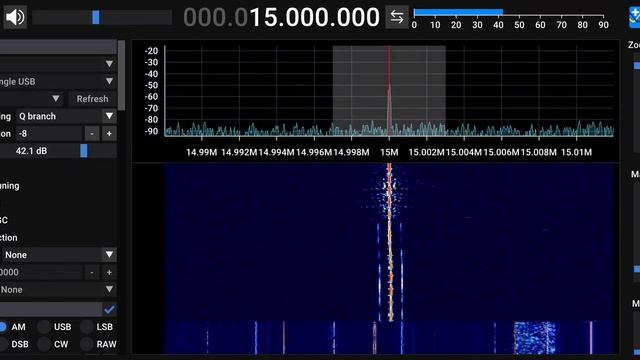This screenshot has height=360, width=640.
Task: Adjust the volume slider at top
Action: 102,18
